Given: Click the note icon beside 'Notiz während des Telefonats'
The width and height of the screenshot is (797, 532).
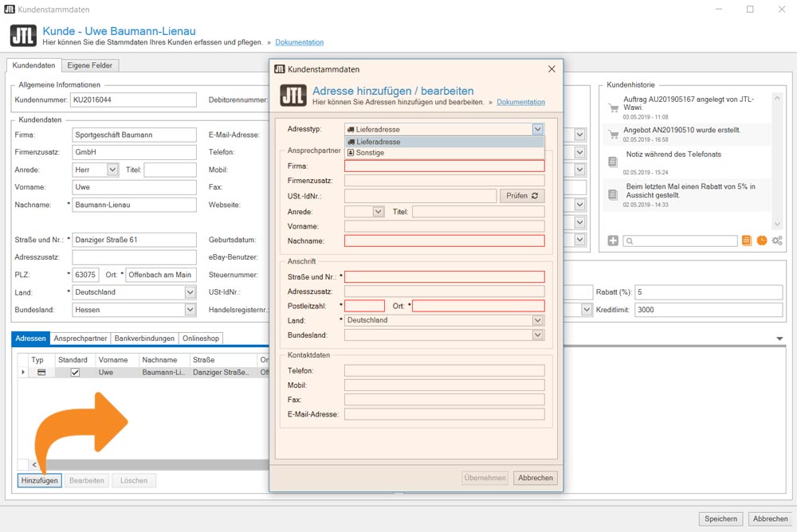Looking at the screenshot, I should (613, 162).
